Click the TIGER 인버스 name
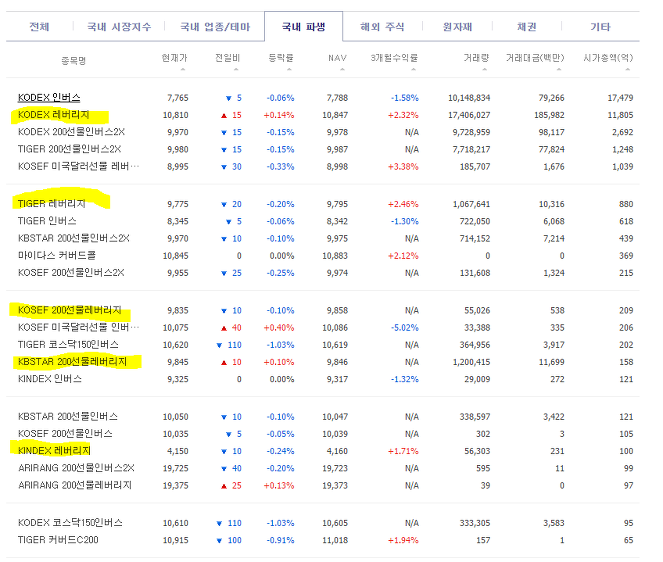Screen dimensions: 663x562 coord(47,221)
